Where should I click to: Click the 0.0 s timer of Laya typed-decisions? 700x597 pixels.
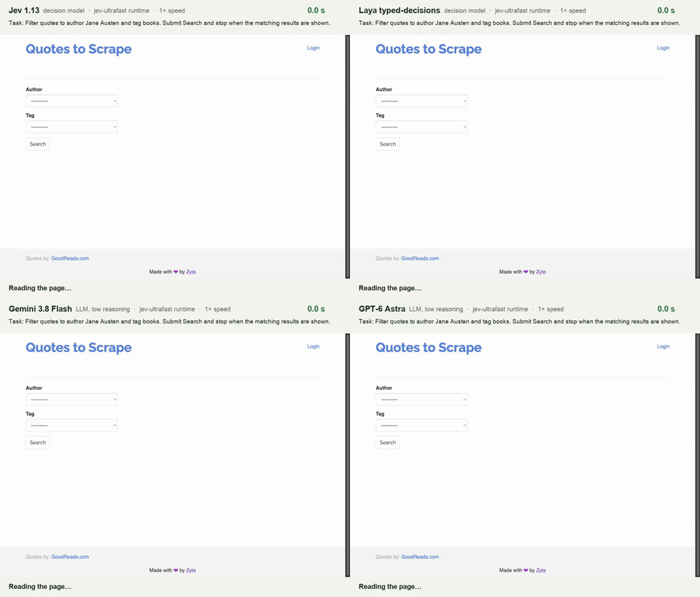pos(666,10)
